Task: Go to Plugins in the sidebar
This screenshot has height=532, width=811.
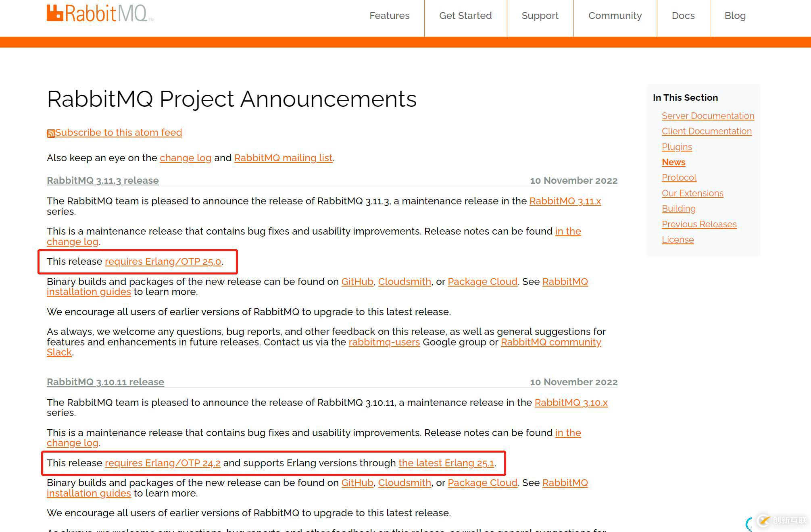Action: 677,147
